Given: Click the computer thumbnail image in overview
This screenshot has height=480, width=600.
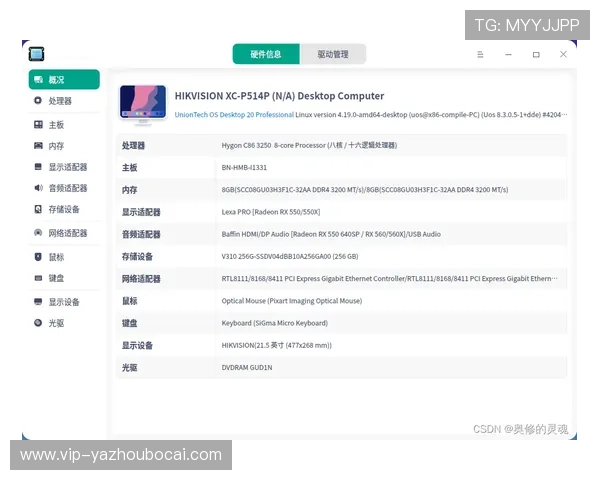Looking at the screenshot, I should point(143,105).
